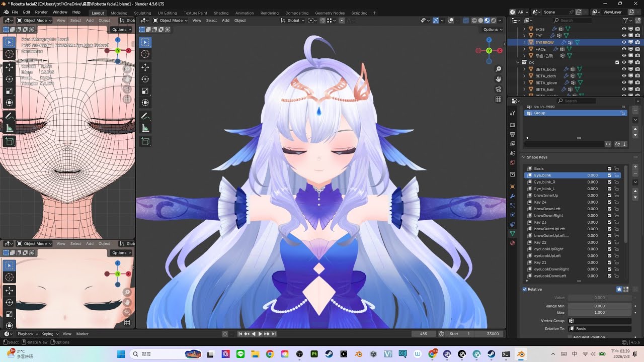Image resolution: width=644 pixels, height=362 pixels.
Task: Select the Cursor tool in main viewport toolbar
Action: pyautogui.click(x=145, y=54)
